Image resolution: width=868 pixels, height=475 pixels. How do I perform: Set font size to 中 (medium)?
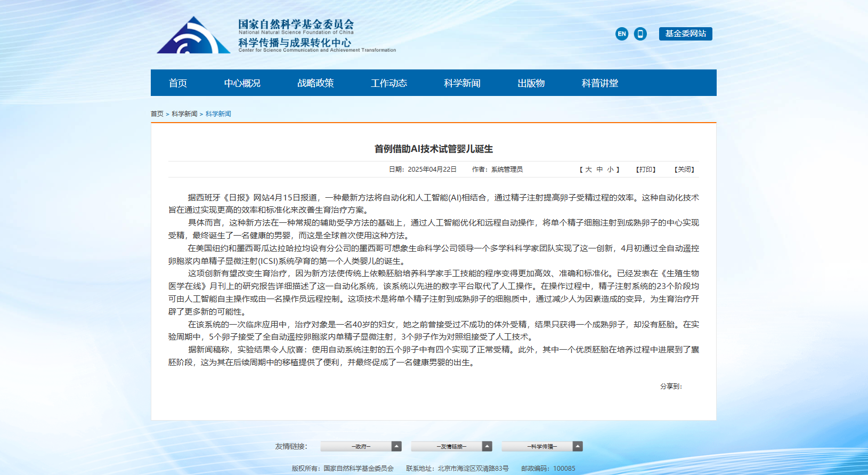click(599, 170)
